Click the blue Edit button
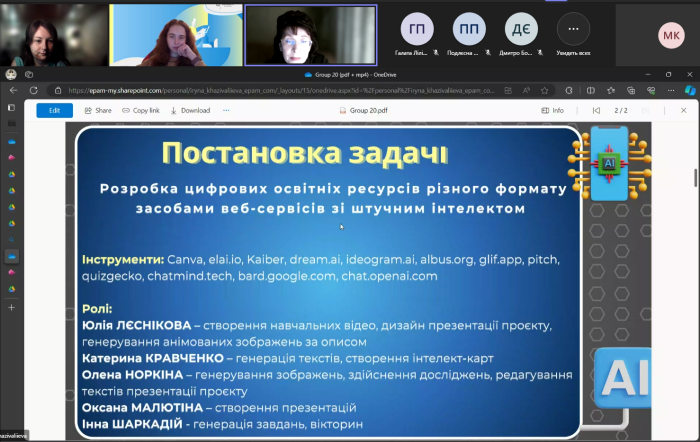Image resolution: width=700 pixels, height=442 pixels. pos(54,110)
